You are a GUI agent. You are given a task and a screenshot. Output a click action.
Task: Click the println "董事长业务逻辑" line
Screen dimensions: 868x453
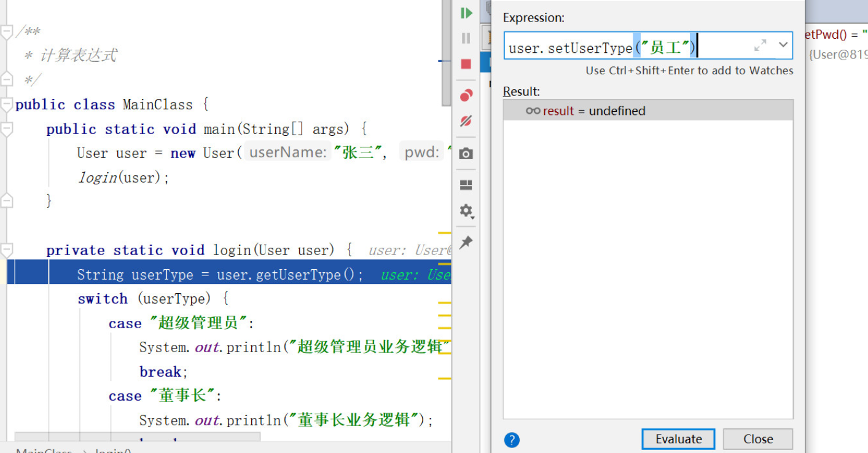[x=286, y=420]
